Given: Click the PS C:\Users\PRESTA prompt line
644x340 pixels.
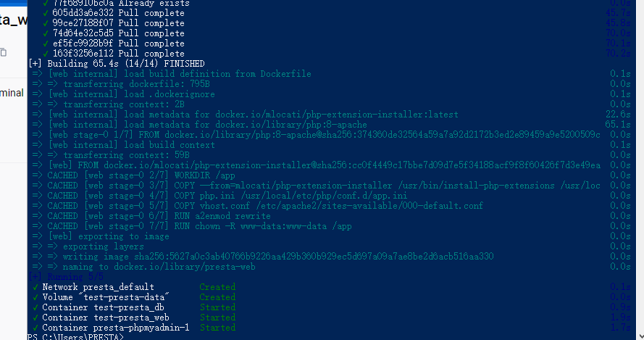Looking at the screenshot, I should pyautogui.click(x=75, y=336).
